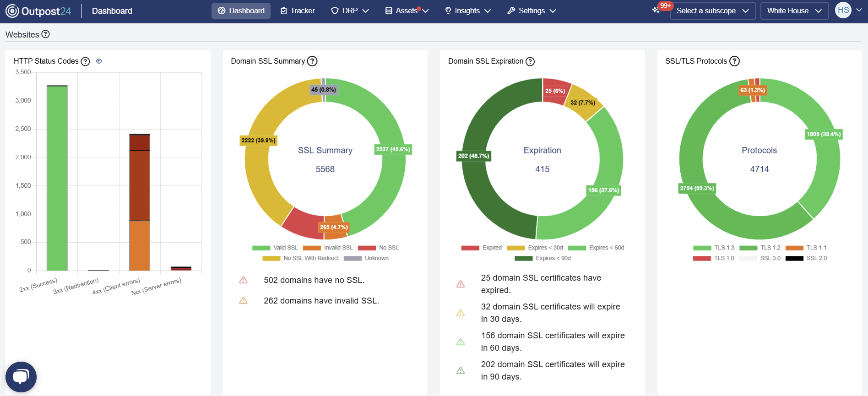Image resolution: width=868 pixels, height=396 pixels.
Task: Open help for HTTP Status Codes
Action: pyautogui.click(x=85, y=61)
